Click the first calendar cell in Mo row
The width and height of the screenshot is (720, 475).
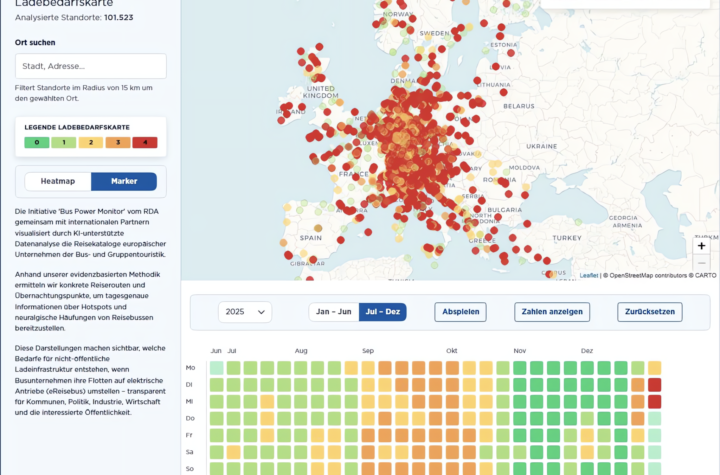pos(217,368)
